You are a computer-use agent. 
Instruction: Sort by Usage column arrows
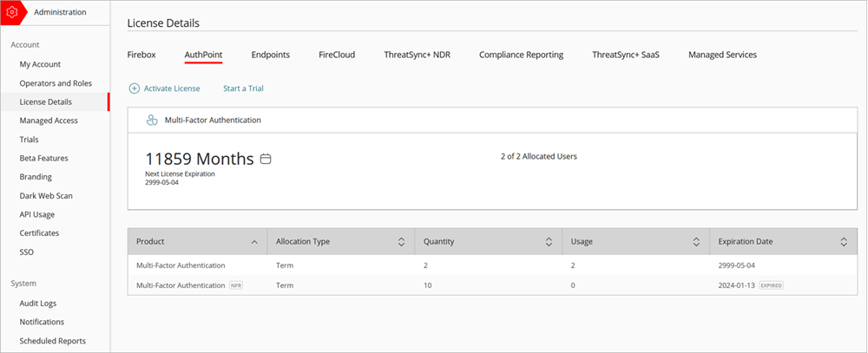point(696,242)
